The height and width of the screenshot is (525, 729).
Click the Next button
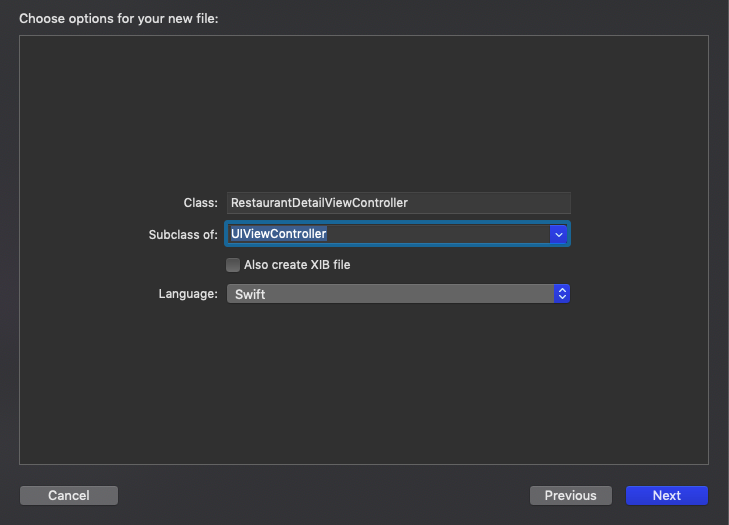pos(666,495)
